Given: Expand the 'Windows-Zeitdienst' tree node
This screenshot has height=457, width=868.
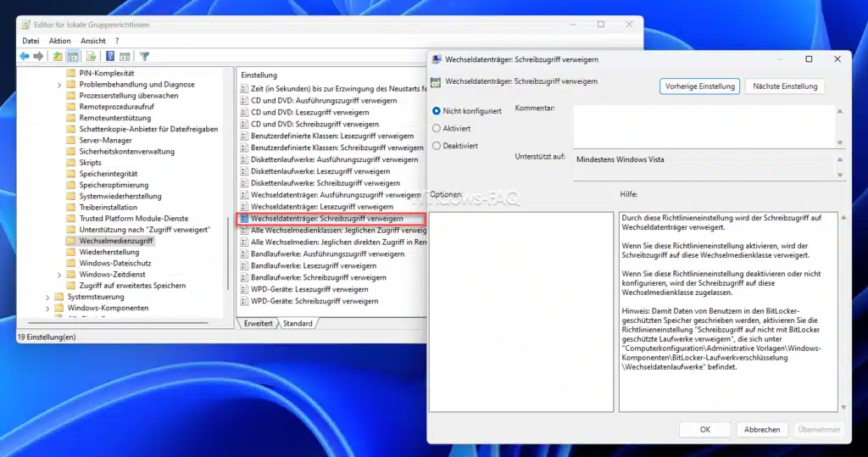Looking at the screenshot, I should tap(59, 275).
